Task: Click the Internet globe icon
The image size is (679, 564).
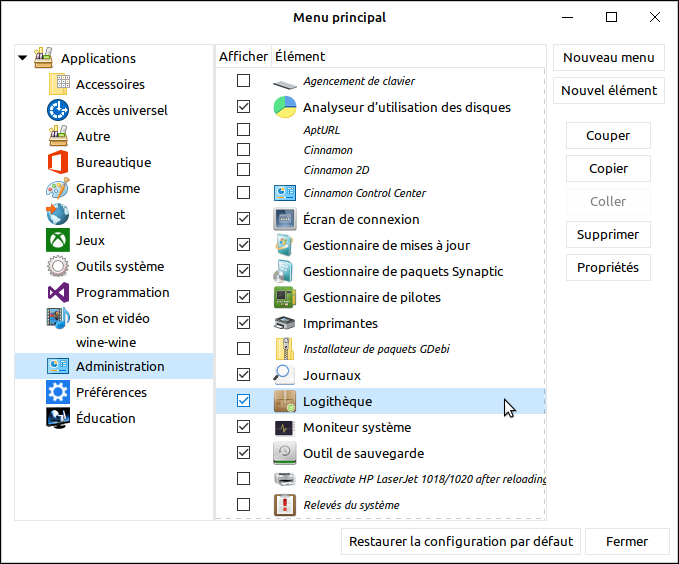Action: (57, 214)
